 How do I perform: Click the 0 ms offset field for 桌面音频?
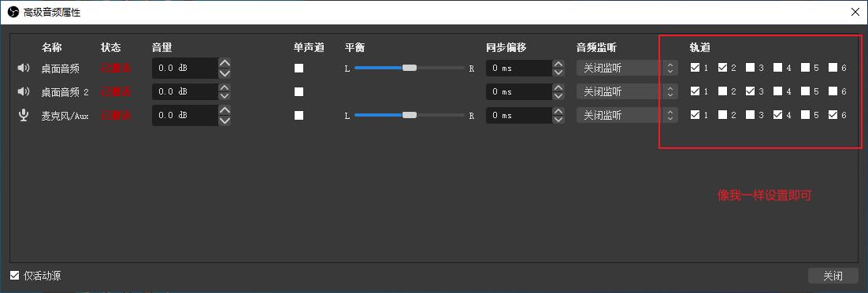click(x=519, y=68)
